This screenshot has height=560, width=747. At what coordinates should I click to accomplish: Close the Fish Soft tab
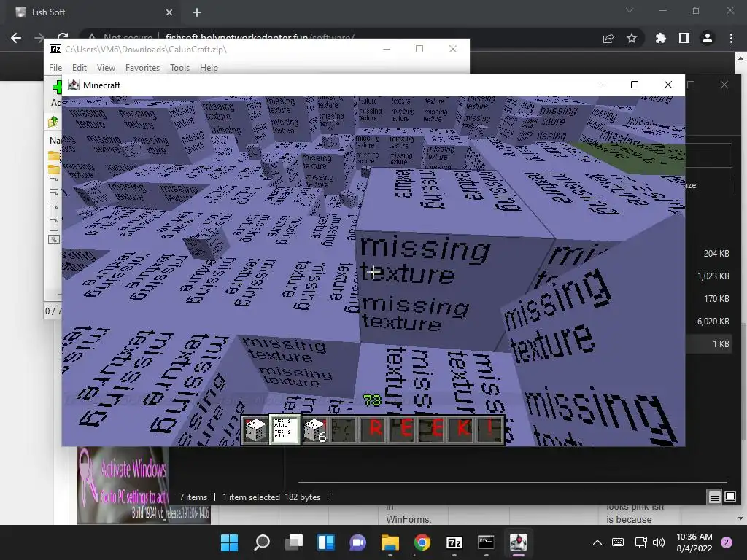[x=169, y=12]
